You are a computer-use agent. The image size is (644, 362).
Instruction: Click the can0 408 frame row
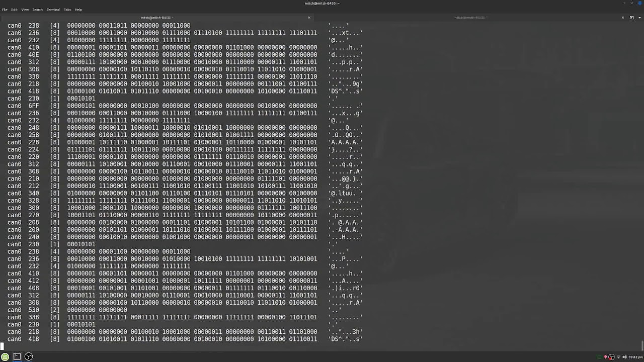pos(185,288)
